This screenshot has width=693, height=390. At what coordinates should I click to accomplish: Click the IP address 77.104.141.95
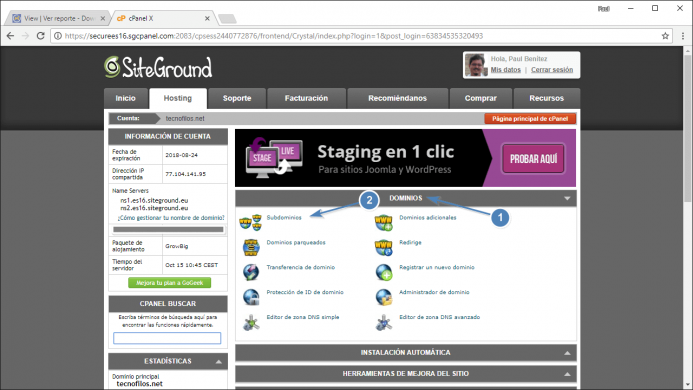pos(186,174)
